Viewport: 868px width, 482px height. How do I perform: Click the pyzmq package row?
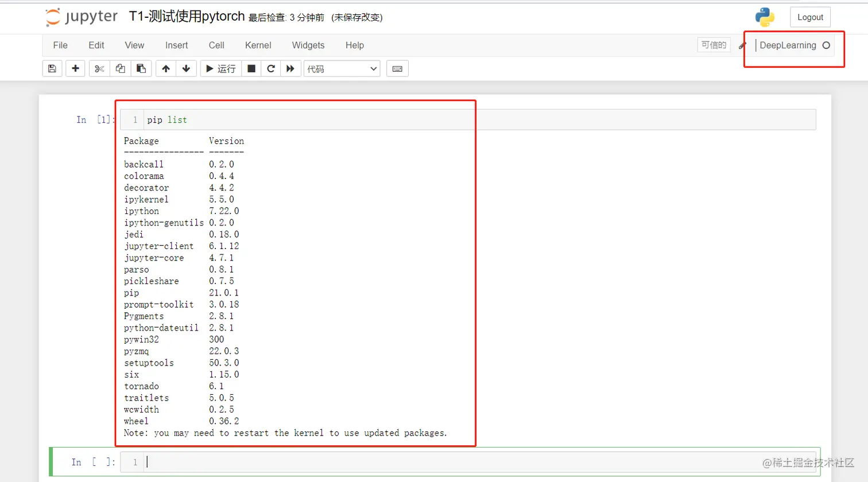coord(181,351)
